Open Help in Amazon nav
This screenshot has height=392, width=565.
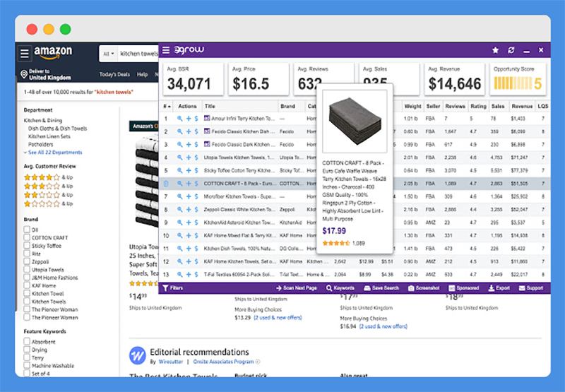[142, 74]
